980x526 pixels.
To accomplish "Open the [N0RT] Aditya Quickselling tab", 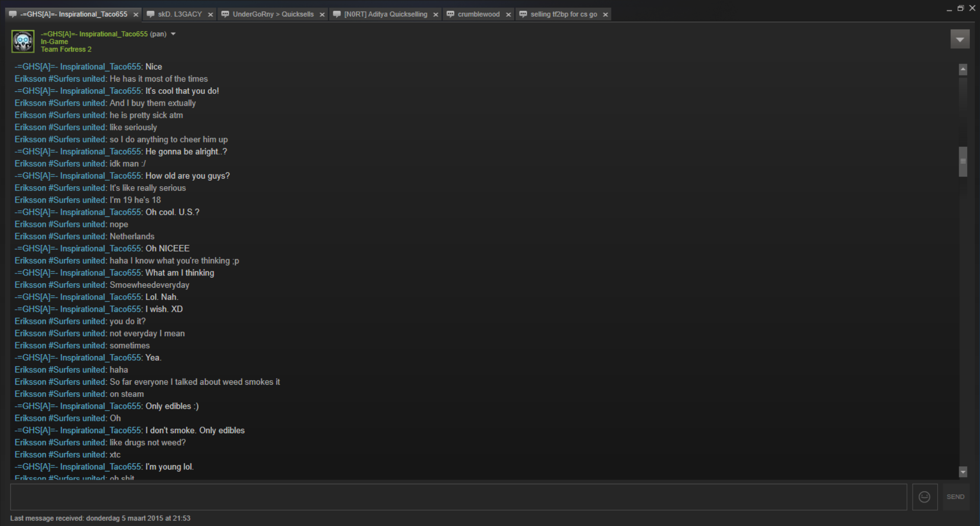I will click(385, 14).
